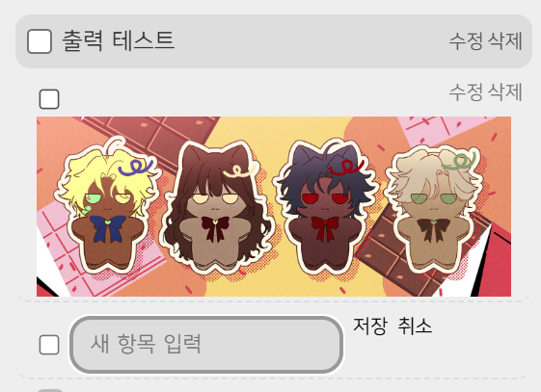Toggle the checkbox beside the new item input
Screen dimensions: 541x392
tap(49, 345)
